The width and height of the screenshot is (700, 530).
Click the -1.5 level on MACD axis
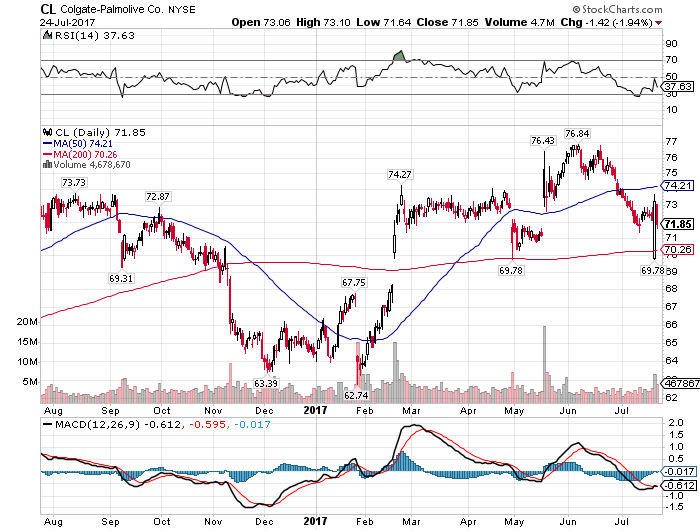tap(674, 507)
